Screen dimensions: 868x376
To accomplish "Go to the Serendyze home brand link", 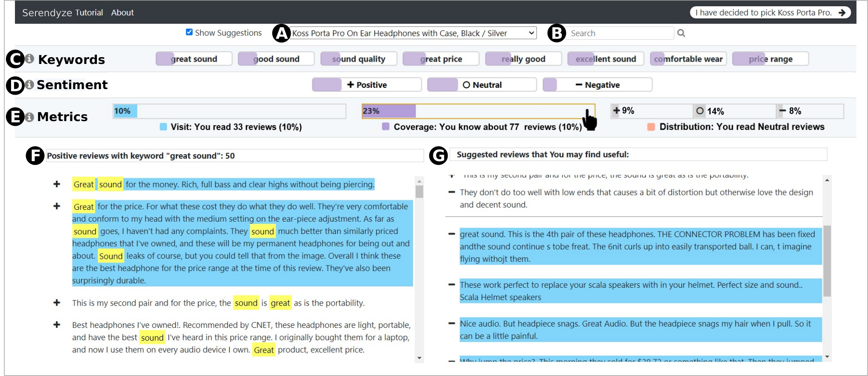I will [x=47, y=13].
